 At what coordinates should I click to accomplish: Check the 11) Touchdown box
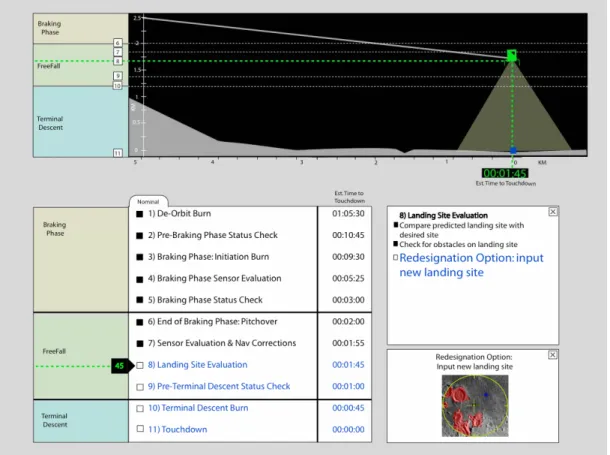coord(140,429)
